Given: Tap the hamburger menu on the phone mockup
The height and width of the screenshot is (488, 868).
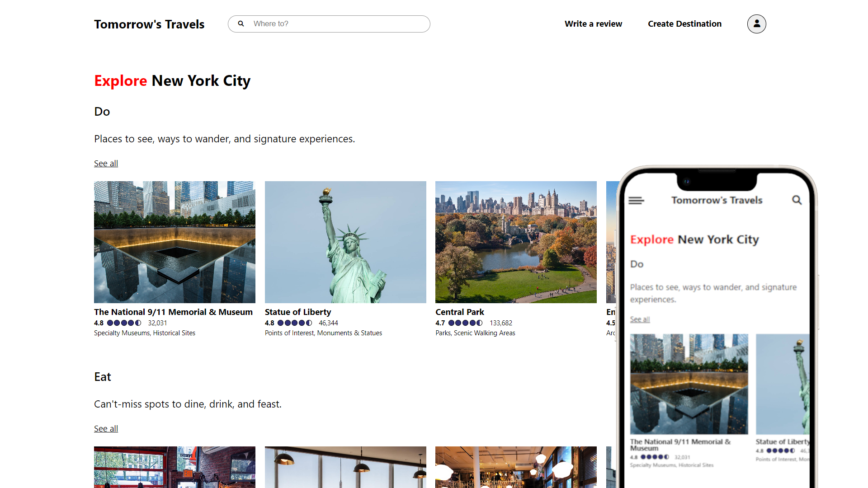Looking at the screenshot, I should 637,200.
